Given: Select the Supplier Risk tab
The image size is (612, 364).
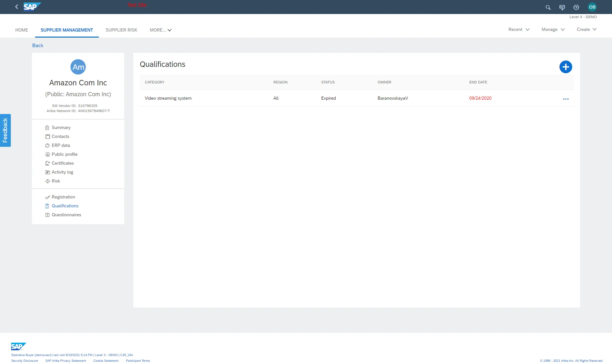Looking at the screenshot, I should (121, 30).
